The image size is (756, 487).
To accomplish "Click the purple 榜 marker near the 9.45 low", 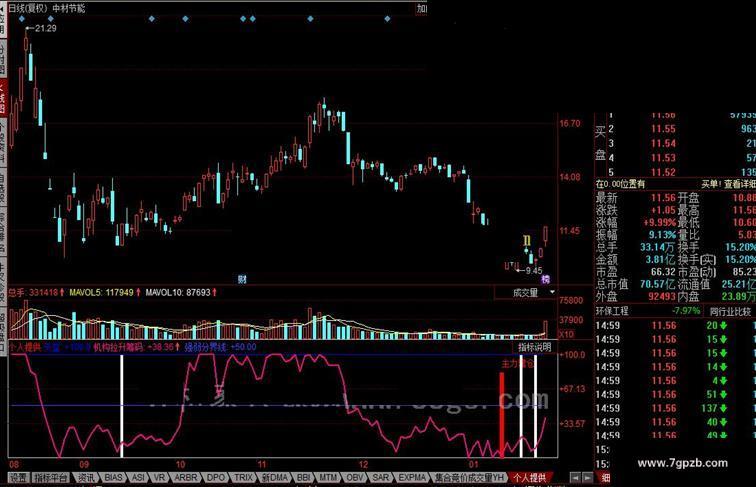I will point(545,279).
